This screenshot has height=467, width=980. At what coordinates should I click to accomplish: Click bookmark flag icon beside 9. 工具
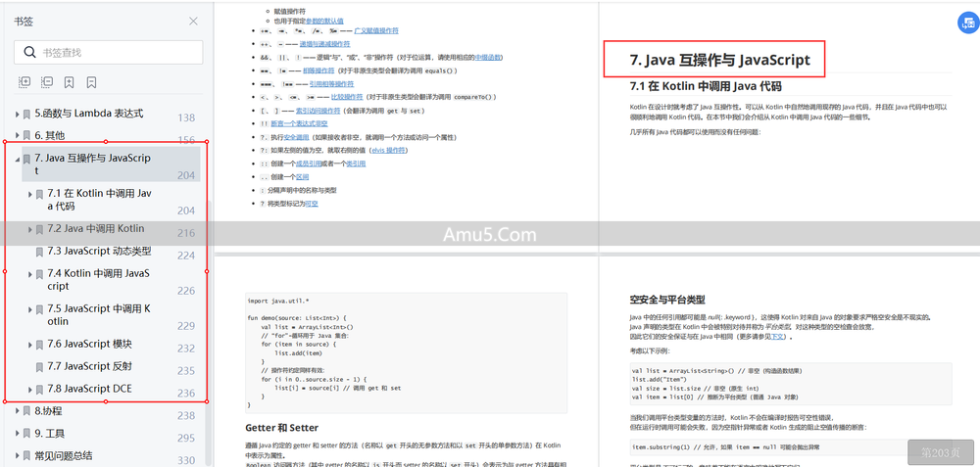26,434
